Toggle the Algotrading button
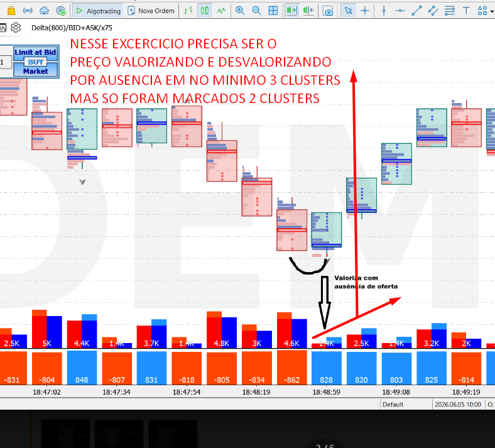Image resolution: width=495 pixels, height=448 pixels. coord(98,11)
